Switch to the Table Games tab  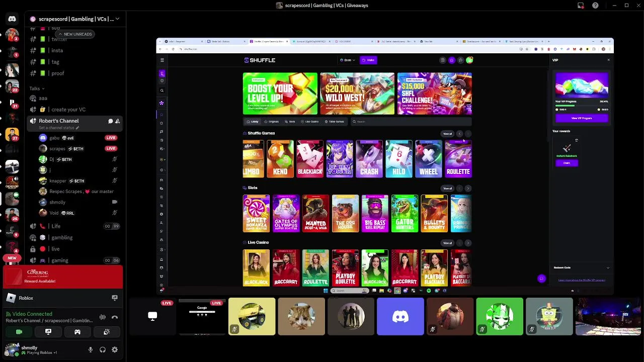tap(335, 122)
